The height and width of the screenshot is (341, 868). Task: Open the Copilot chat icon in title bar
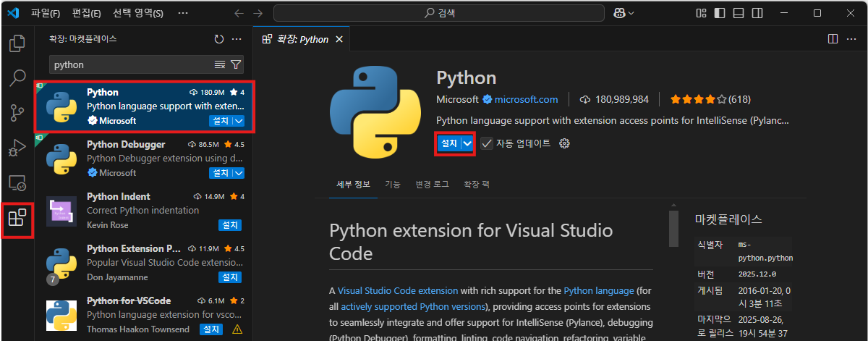tap(619, 13)
